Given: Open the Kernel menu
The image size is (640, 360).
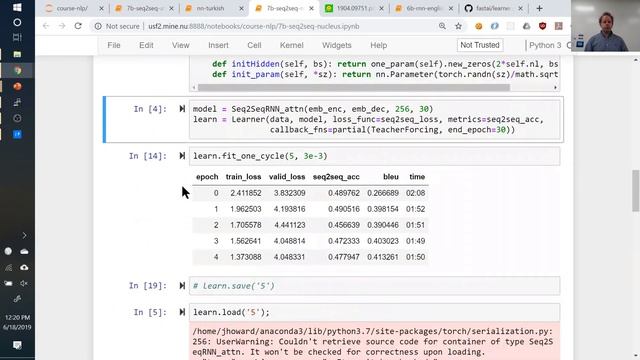Looking at the screenshot, I should click(291, 45).
